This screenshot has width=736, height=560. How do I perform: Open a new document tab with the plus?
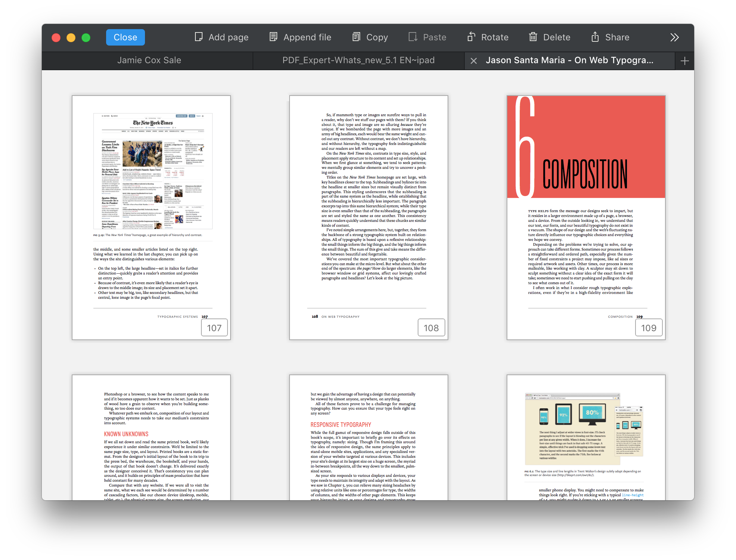click(685, 60)
